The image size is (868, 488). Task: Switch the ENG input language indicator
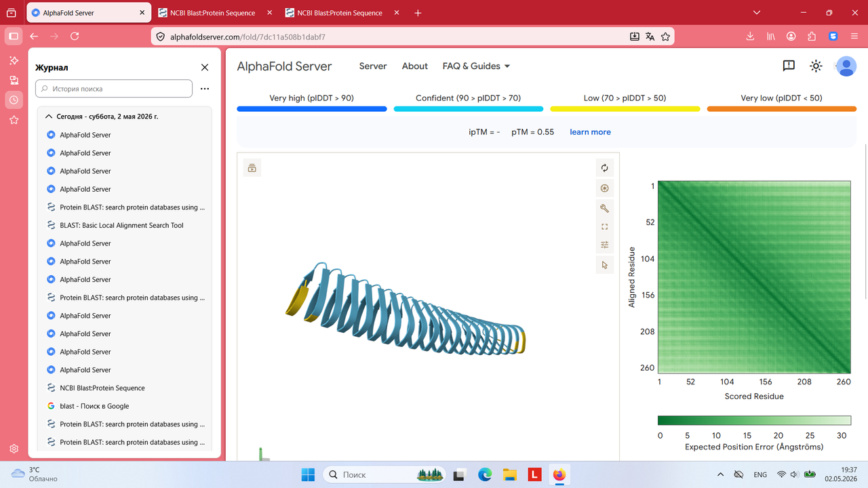pos(760,474)
